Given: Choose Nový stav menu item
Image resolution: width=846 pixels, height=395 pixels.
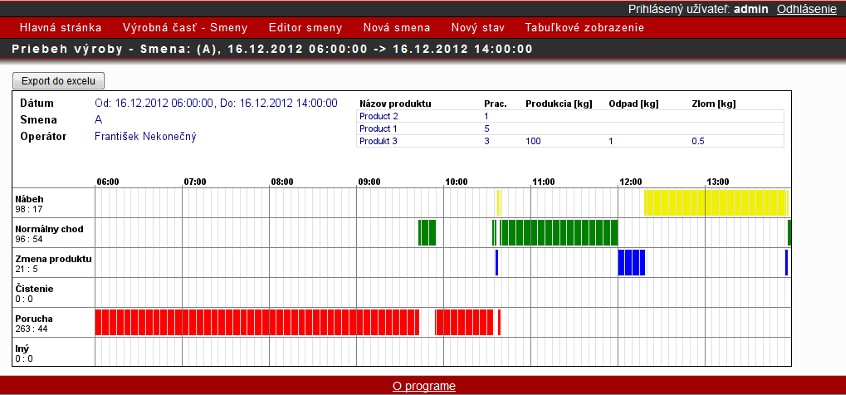Looking at the screenshot, I should pos(477,28).
